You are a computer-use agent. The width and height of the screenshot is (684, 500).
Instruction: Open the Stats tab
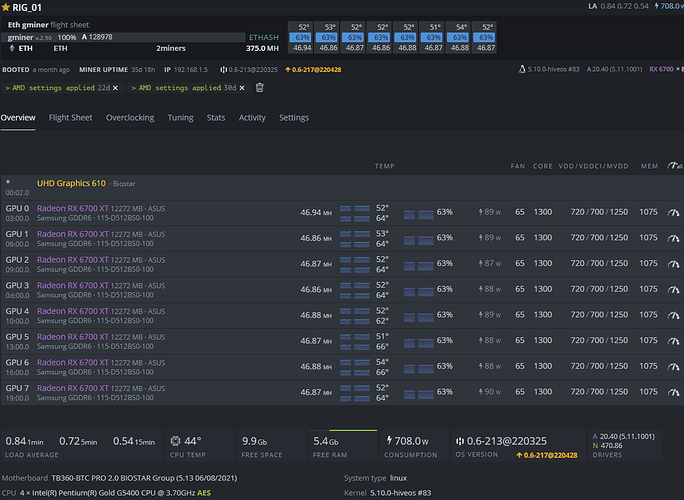[216, 118]
